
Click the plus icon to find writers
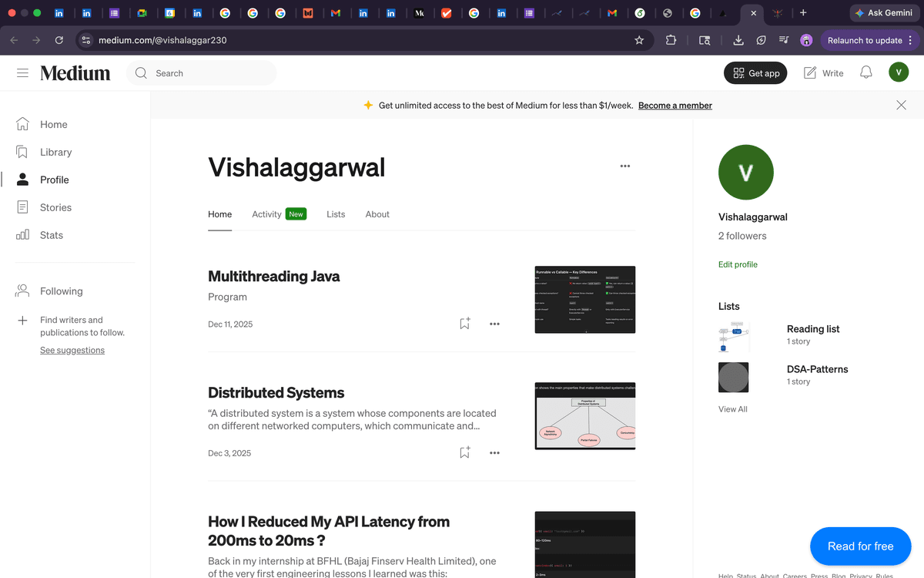click(x=22, y=320)
